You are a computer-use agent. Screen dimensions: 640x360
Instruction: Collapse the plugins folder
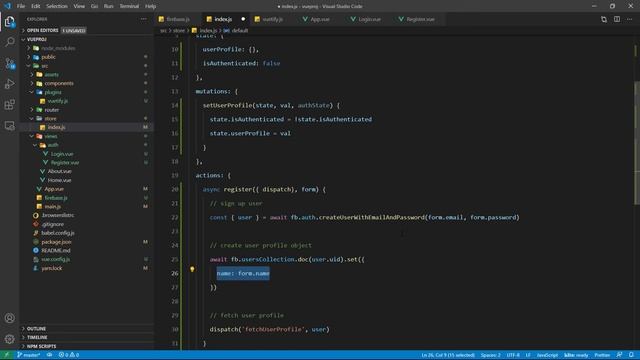point(87,92)
